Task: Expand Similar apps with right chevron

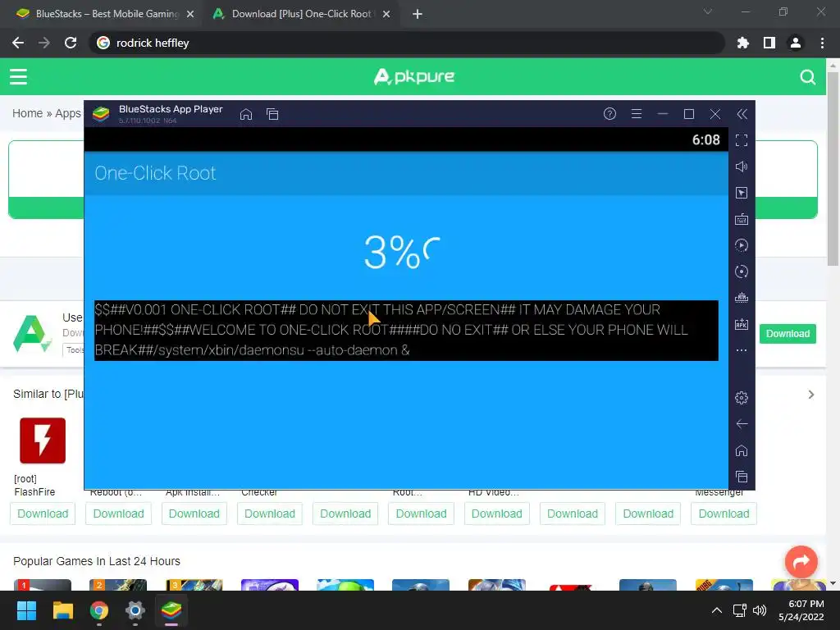Action: click(x=811, y=395)
